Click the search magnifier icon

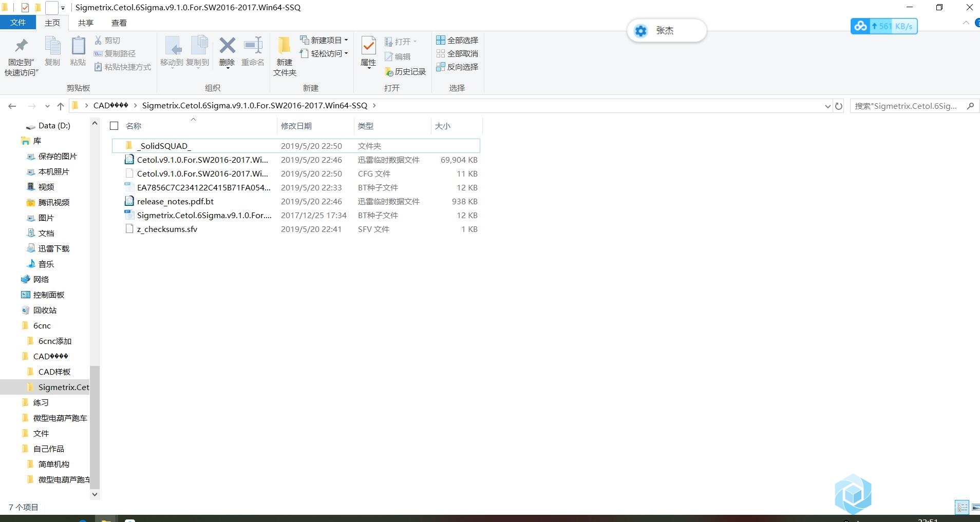(x=970, y=106)
